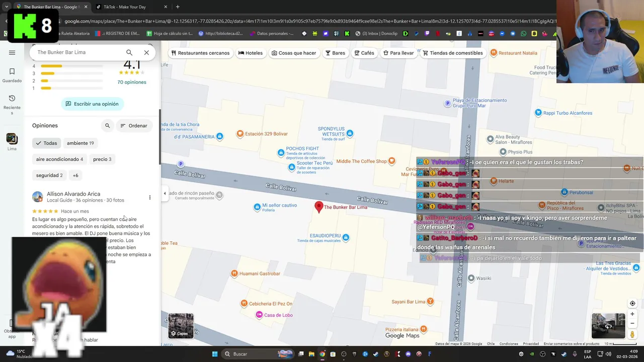The image size is (644, 362).
Task: Click the Playa de Estacionamiento parking marker
Action: (x=447, y=104)
